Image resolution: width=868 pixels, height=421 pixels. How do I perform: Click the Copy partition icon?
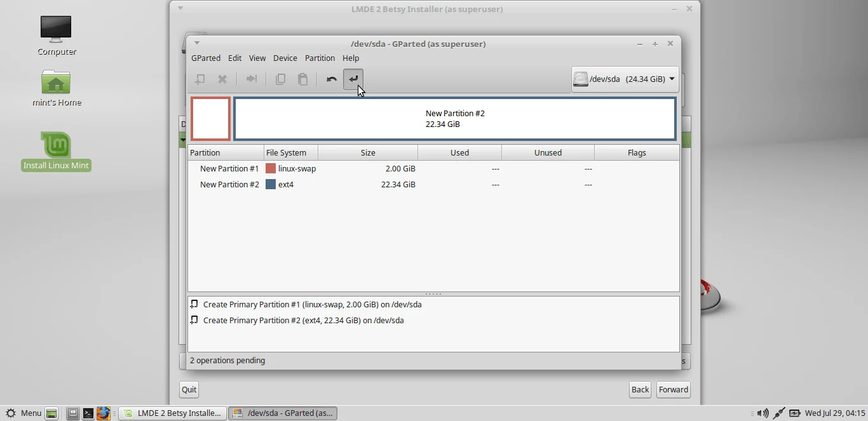(280, 79)
